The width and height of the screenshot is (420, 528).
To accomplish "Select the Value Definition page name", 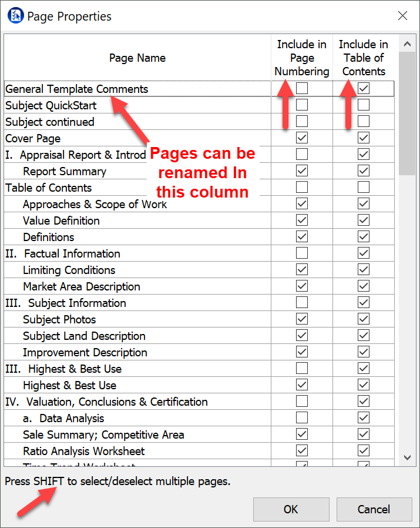I will 61,220.
